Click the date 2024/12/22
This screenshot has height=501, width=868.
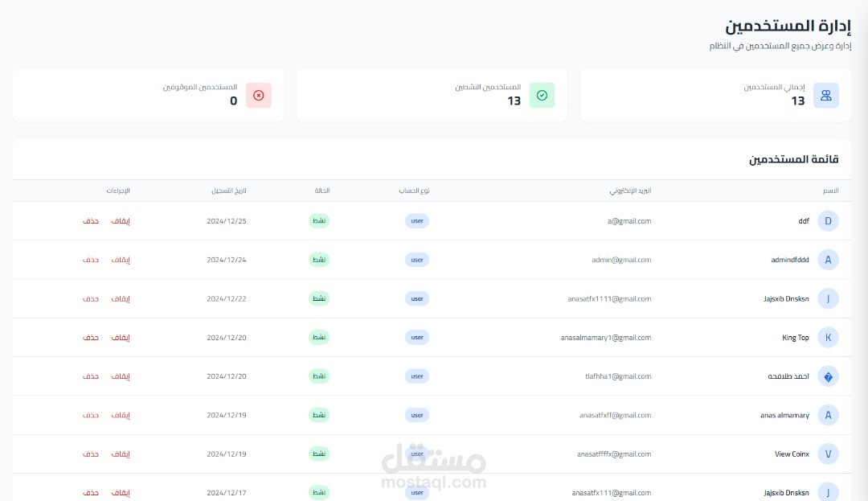click(x=227, y=298)
